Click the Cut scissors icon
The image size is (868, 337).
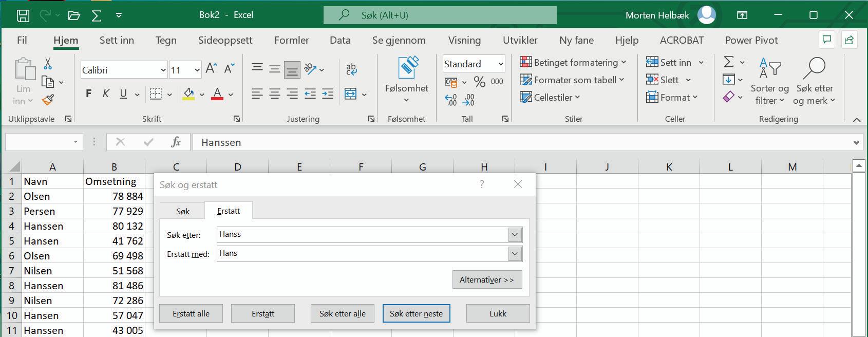tap(48, 64)
